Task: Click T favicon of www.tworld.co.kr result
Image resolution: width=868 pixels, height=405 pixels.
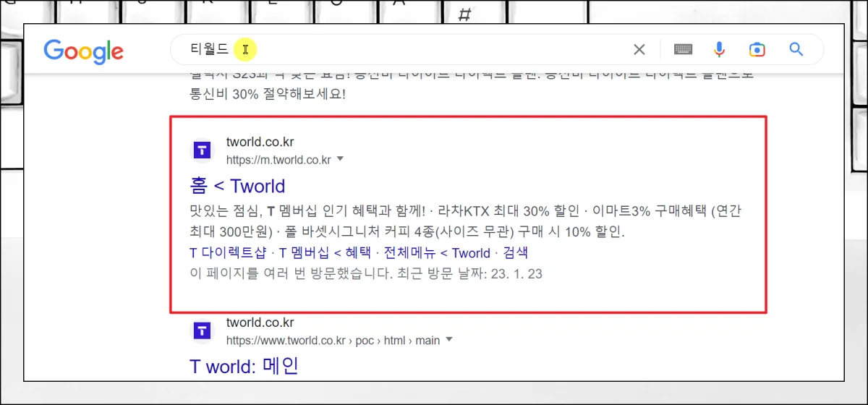Action: click(203, 331)
